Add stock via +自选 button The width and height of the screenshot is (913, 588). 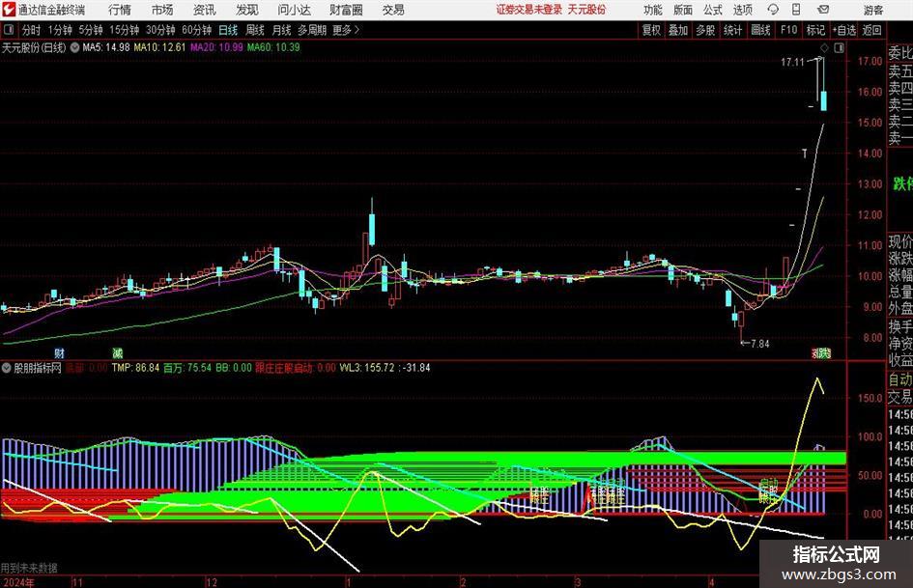[844, 30]
